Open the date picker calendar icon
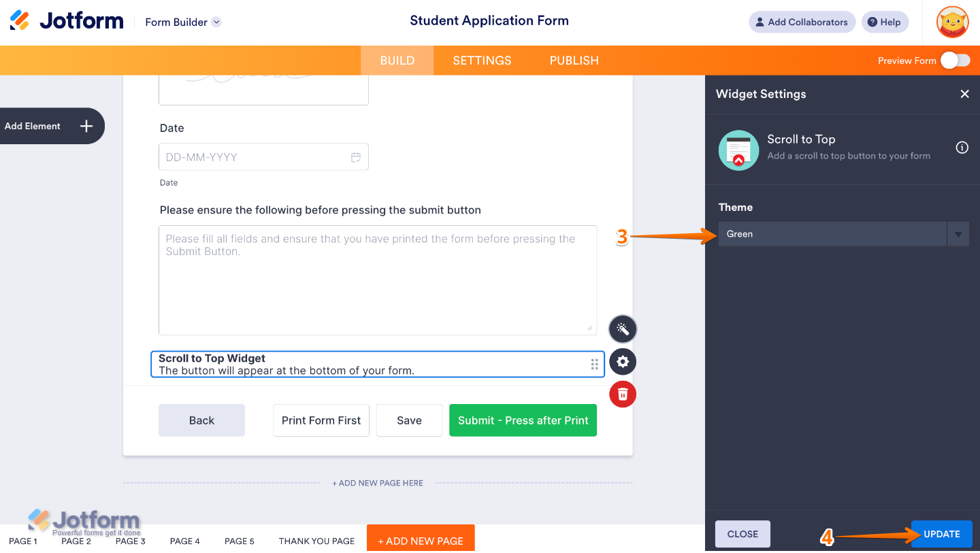980x553 pixels. pos(355,156)
